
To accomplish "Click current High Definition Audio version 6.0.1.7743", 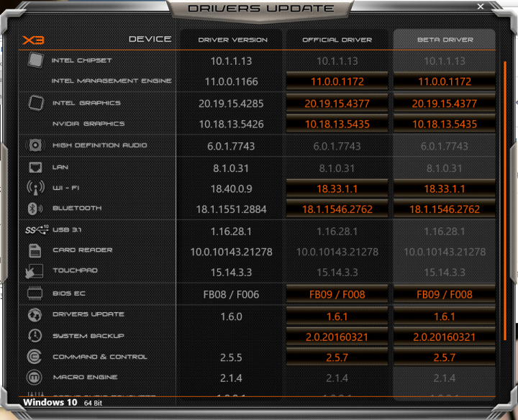I will [231, 146].
